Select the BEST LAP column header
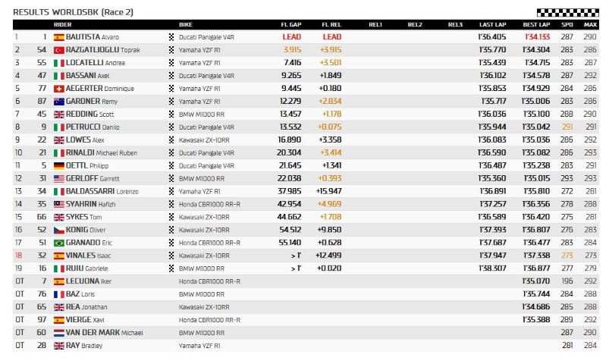Screen dimensions: 609x364 click(x=536, y=24)
